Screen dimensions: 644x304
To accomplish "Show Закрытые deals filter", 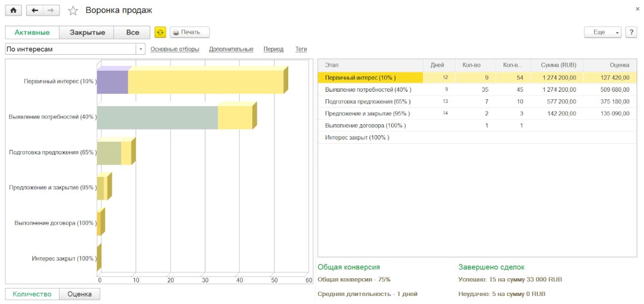I will point(87,32).
